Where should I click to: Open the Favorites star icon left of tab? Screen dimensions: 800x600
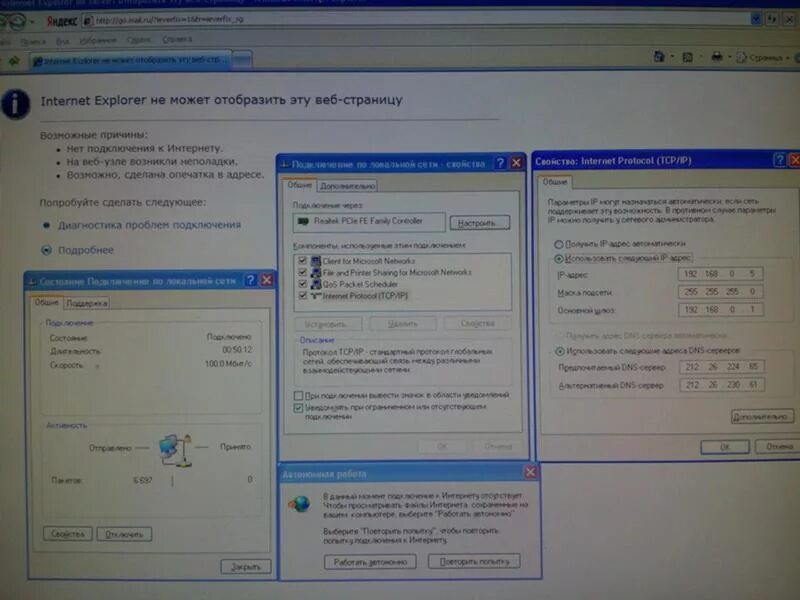tap(14, 60)
